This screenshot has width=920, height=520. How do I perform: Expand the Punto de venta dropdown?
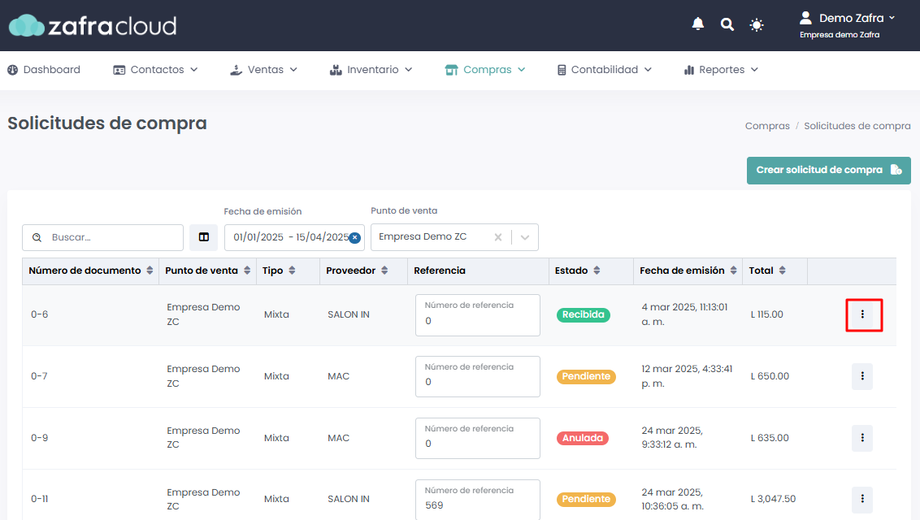coord(525,237)
